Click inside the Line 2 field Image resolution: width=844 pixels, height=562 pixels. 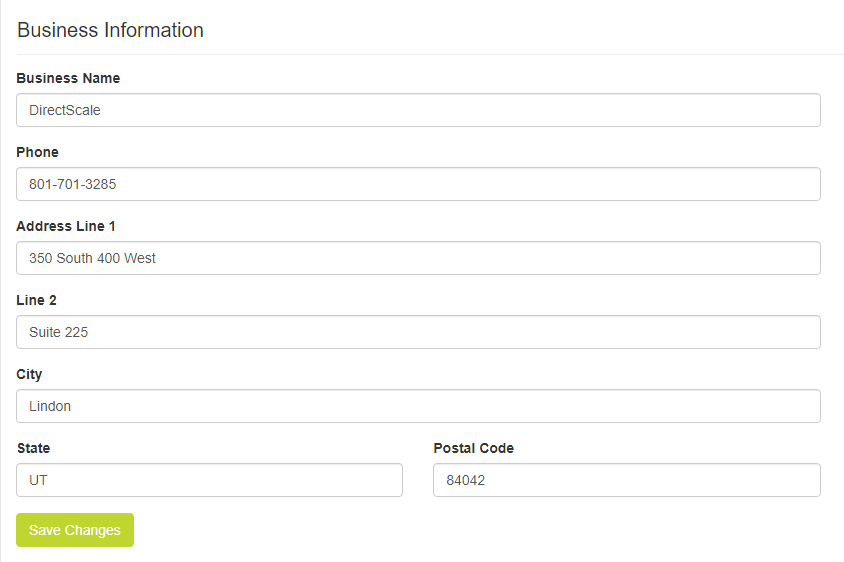click(x=418, y=332)
